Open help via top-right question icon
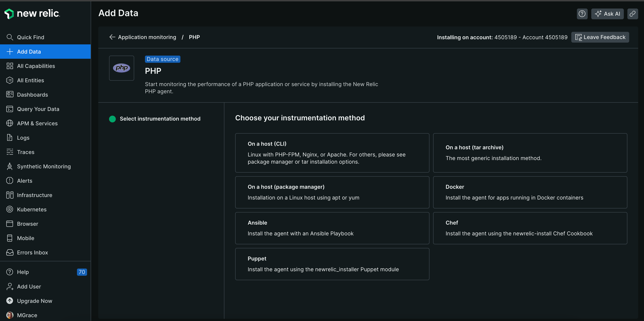The image size is (644, 321). pyautogui.click(x=582, y=14)
